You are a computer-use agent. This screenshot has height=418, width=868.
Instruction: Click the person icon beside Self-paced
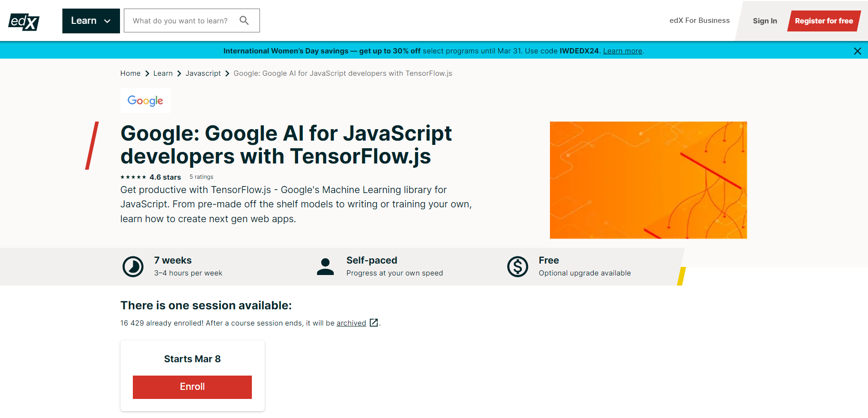[325, 266]
